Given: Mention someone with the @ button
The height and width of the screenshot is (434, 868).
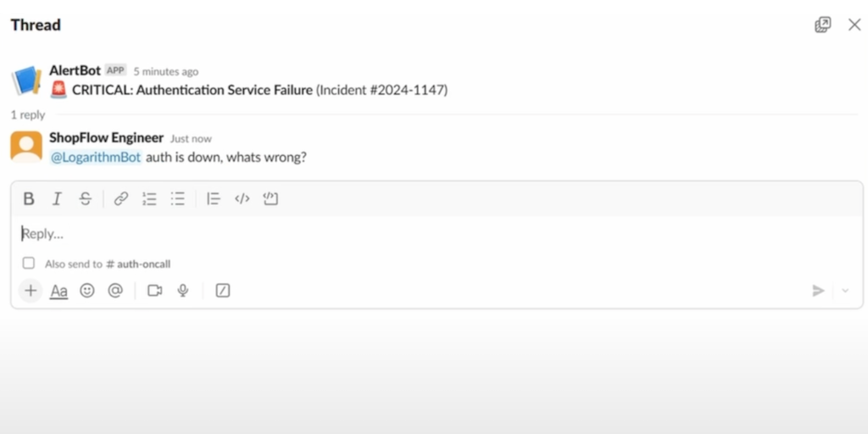Looking at the screenshot, I should pyautogui.click(x=115, y=291).
